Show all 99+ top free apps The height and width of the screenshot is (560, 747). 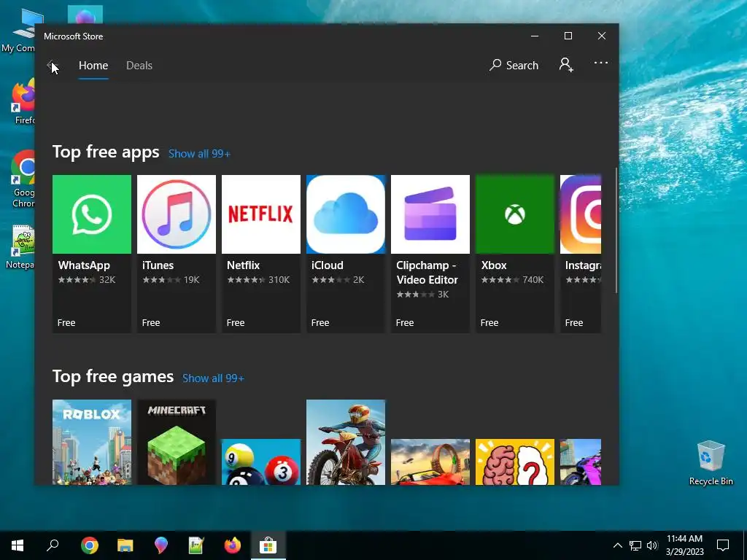click(199, 154)
